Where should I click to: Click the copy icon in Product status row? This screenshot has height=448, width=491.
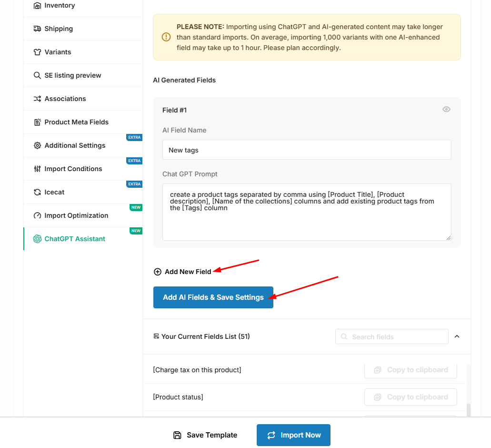coord(378,397)
